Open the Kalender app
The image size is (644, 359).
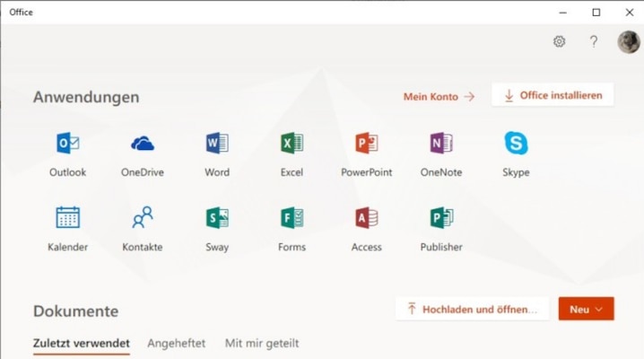click(67, 218)
